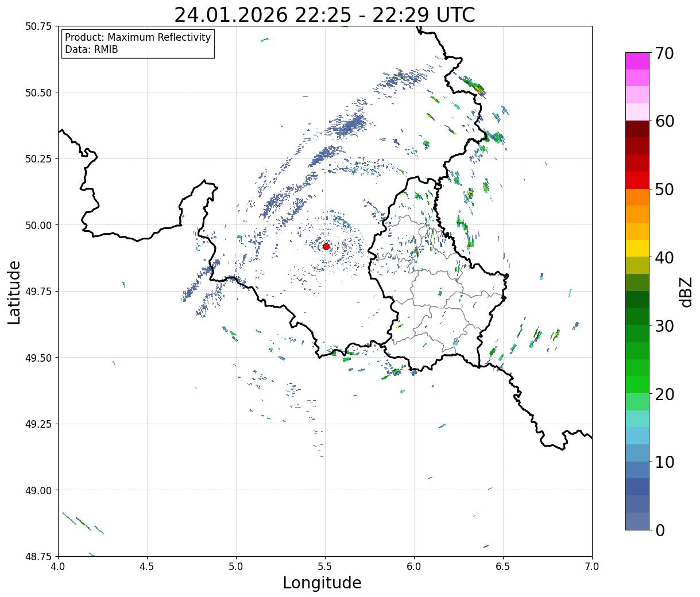Click the y-axis tick label 49.00
The width and height of the screenshot is (700, 597).
tap(38, 490)
